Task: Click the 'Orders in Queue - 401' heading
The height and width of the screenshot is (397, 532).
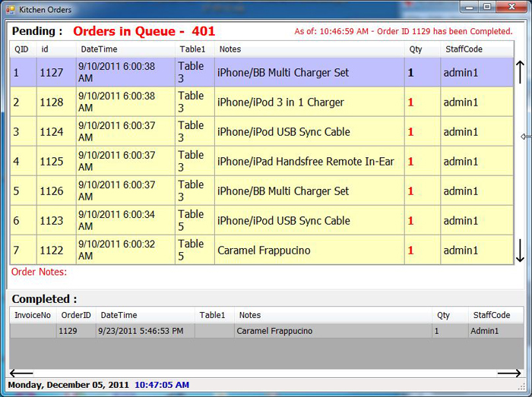Action: click(144, 31)
